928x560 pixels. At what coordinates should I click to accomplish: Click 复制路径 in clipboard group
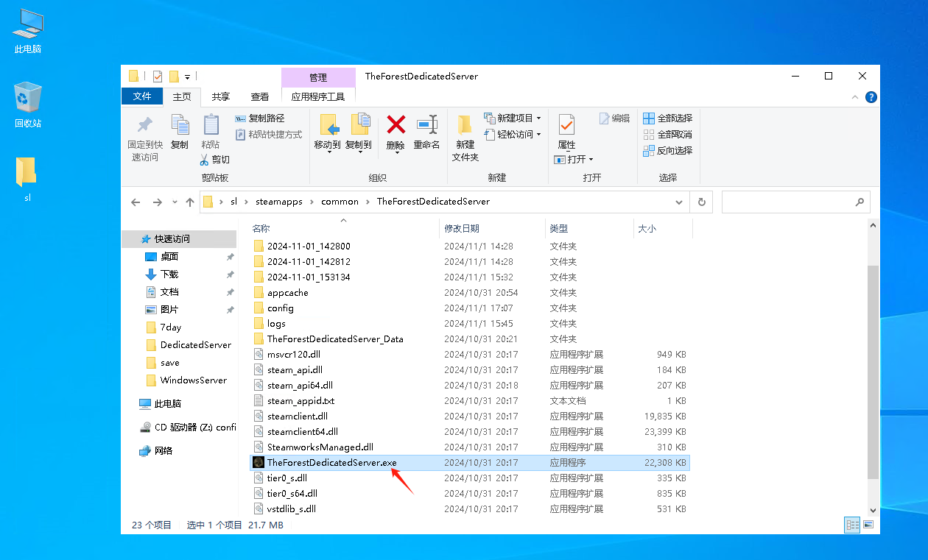(x=260, y=118)
